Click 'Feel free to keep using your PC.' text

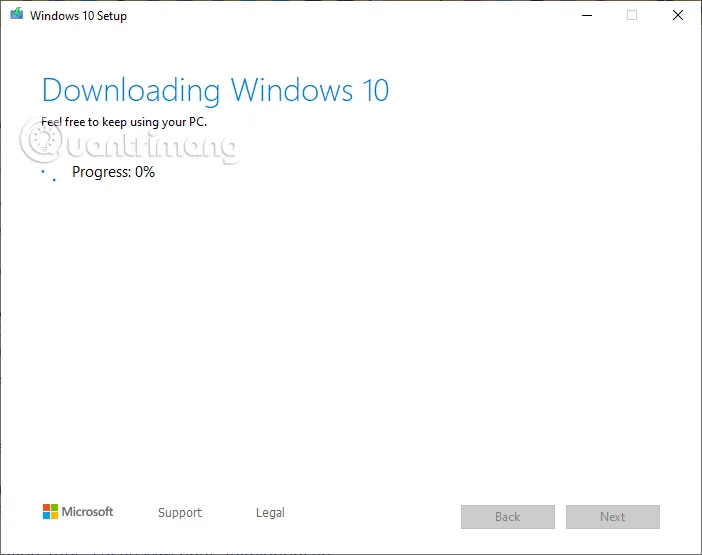[124, 122]
